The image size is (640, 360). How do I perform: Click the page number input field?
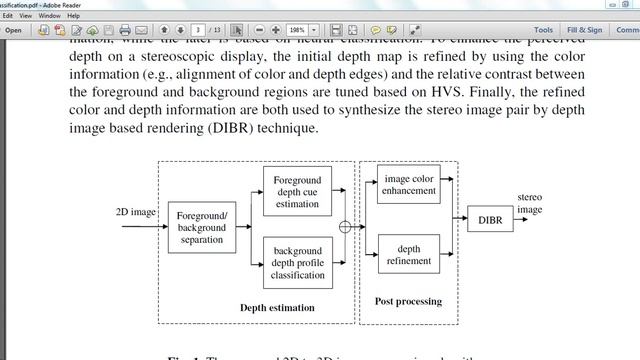(198, 30)
